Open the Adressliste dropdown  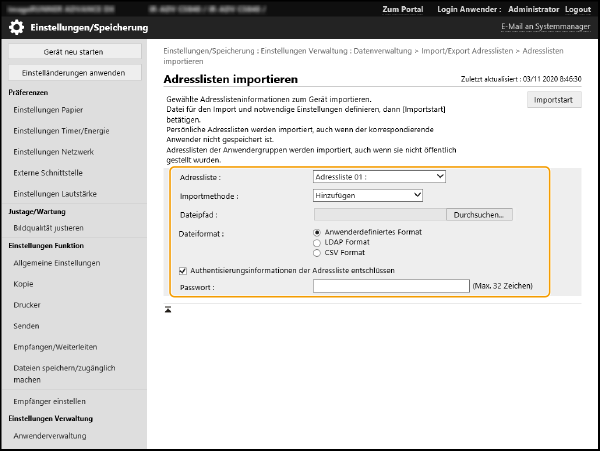[379, 176]
